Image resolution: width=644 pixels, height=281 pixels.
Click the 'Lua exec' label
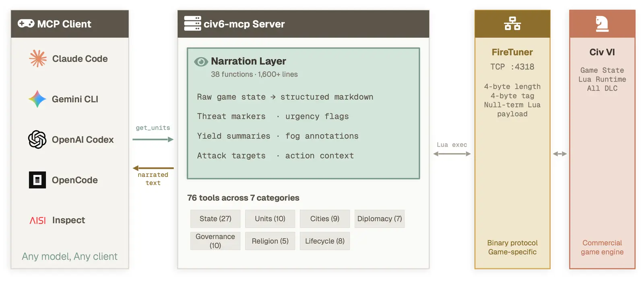click(452, 145)
